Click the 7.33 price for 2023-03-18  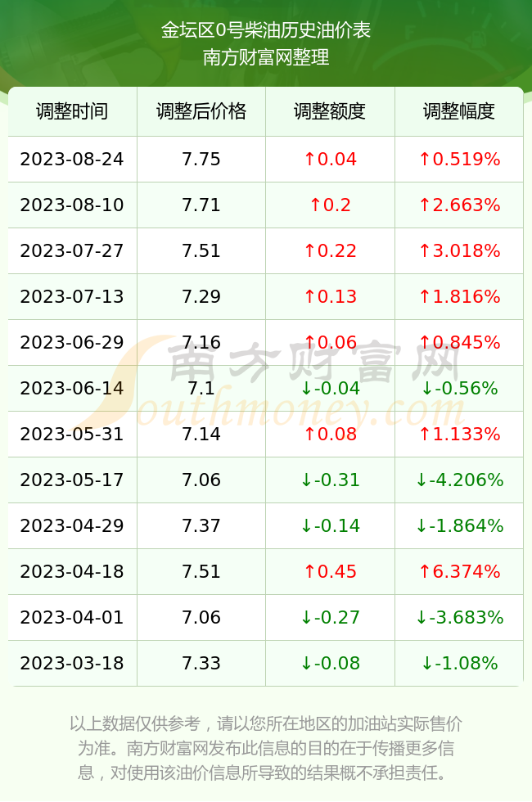(x=201, y=664)
